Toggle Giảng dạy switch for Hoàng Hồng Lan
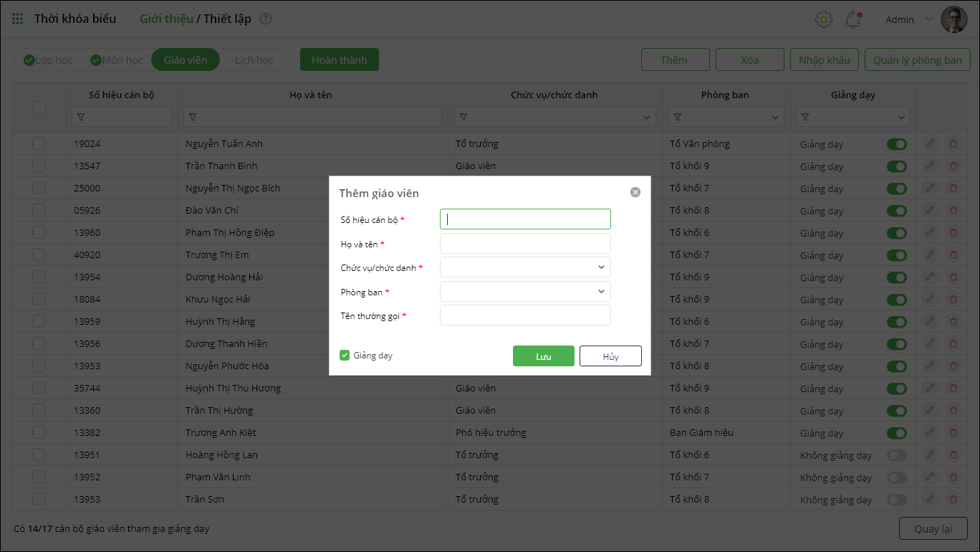The image size is (980, 552). 896,455
